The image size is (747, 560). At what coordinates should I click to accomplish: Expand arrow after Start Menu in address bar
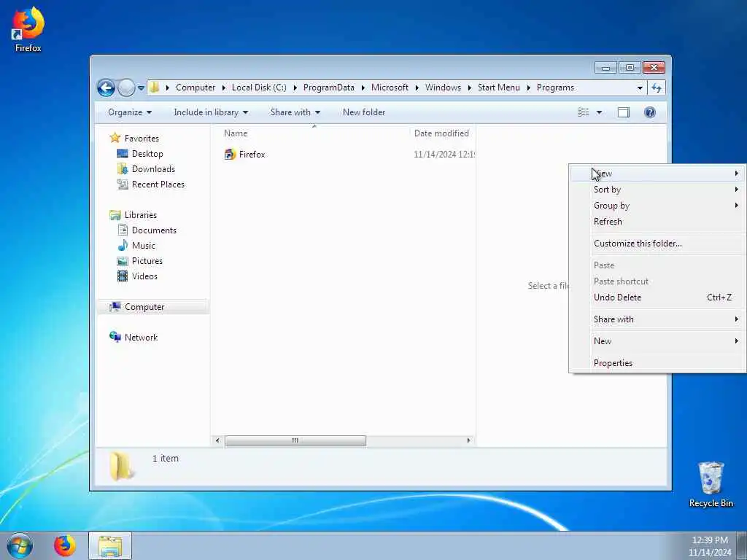click(x=528, y=87)
